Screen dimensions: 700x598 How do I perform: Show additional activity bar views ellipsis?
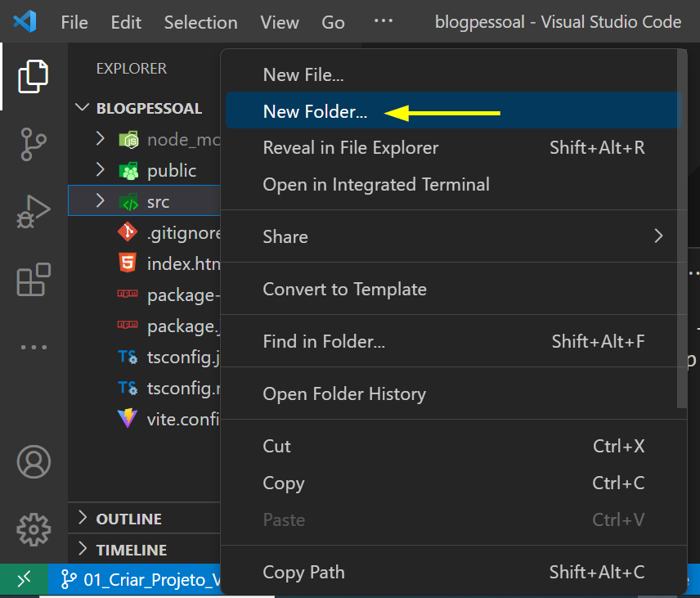click(33, 348)
